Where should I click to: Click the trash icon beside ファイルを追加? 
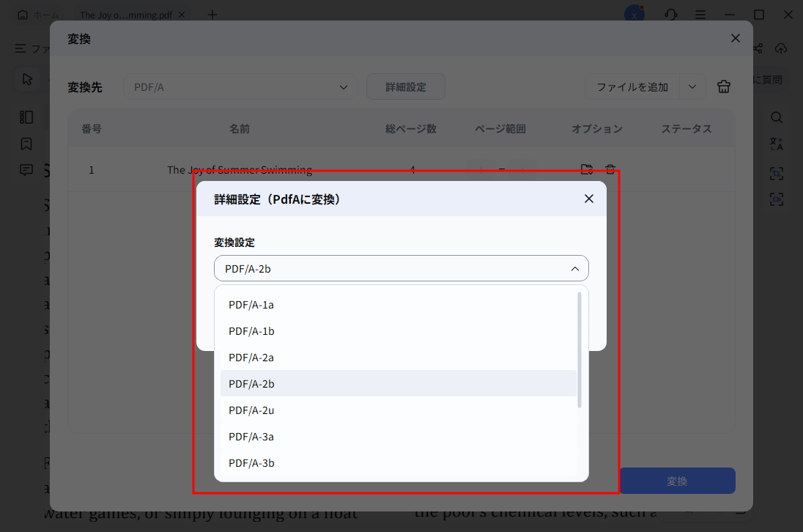point(724,86)
